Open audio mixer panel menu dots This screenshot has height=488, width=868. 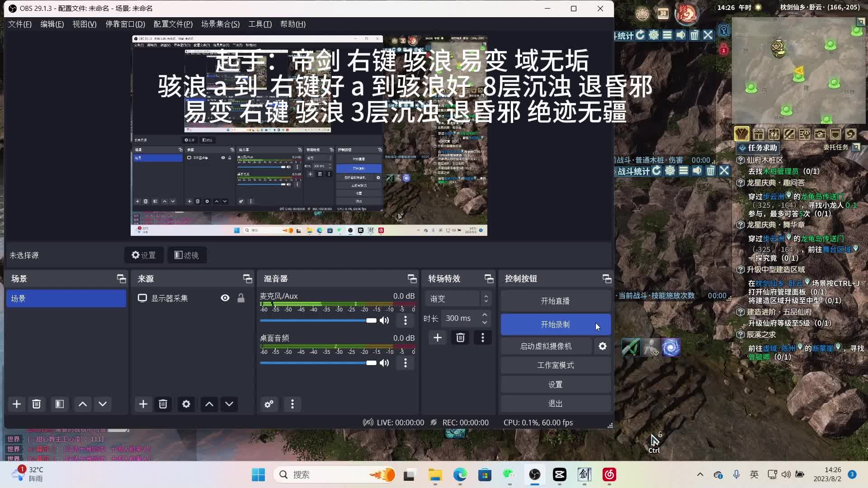click(x=292, y=404)
